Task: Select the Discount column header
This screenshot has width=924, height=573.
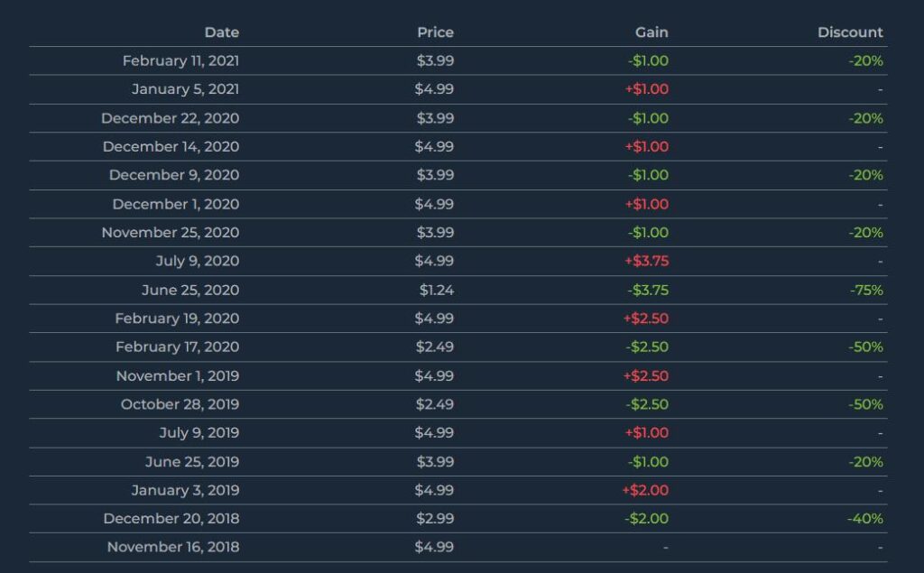Action: click(850, 32)
